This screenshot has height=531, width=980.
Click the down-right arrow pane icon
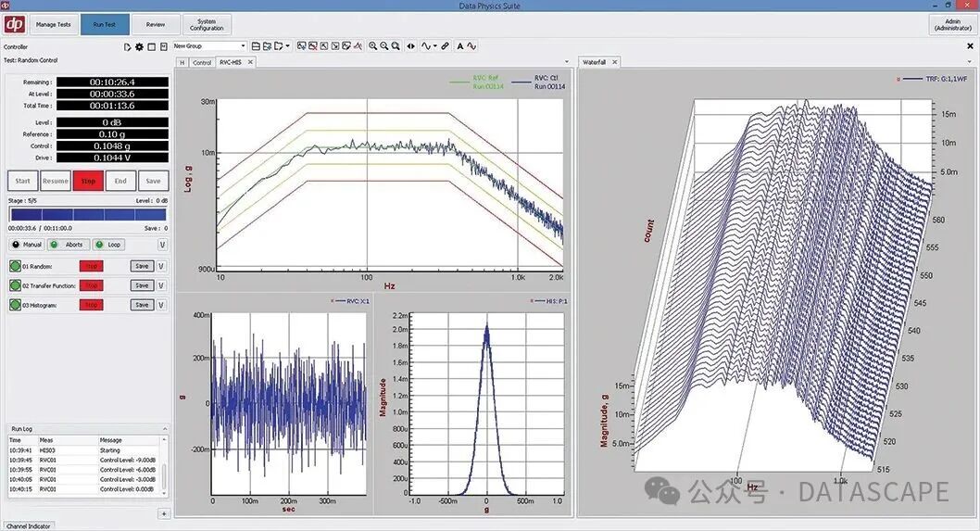[335, 46]
